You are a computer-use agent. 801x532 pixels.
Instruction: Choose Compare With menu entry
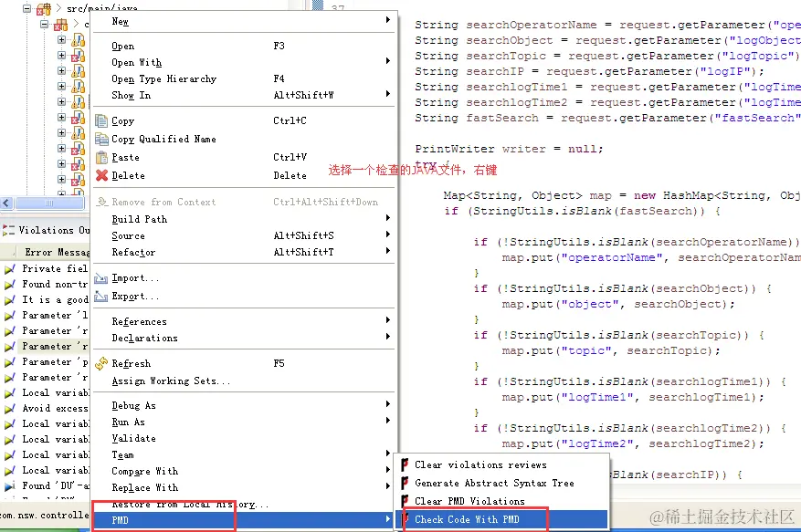[244, 471]
